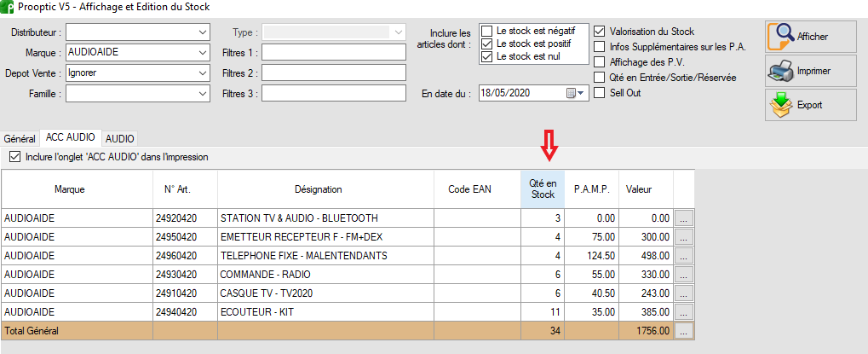Screen dimensions: 868x354
Task: Toggle 'Le stock est négatif' checkbox
Action: coord(486,31)
